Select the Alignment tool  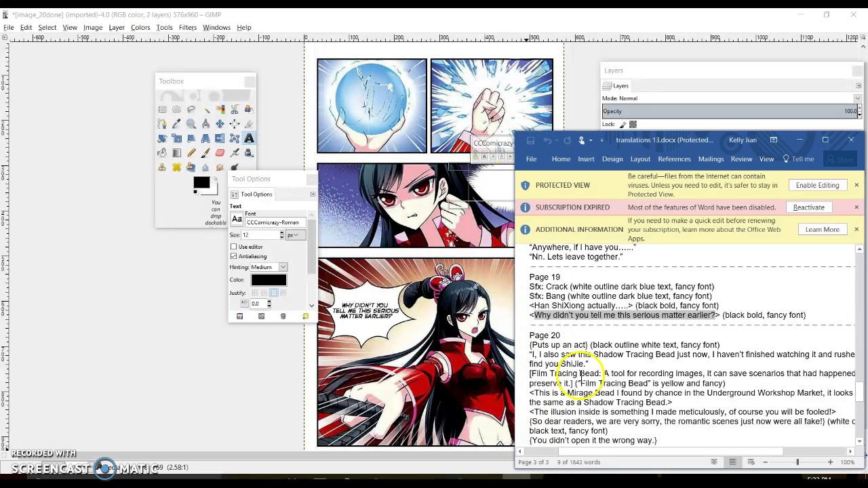coord(235,123)
